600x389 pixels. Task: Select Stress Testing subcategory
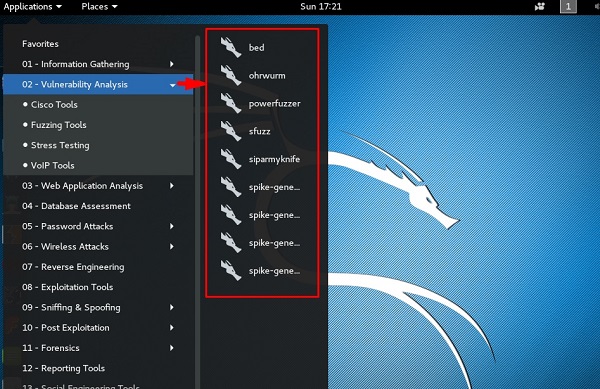tap(99, 145)
